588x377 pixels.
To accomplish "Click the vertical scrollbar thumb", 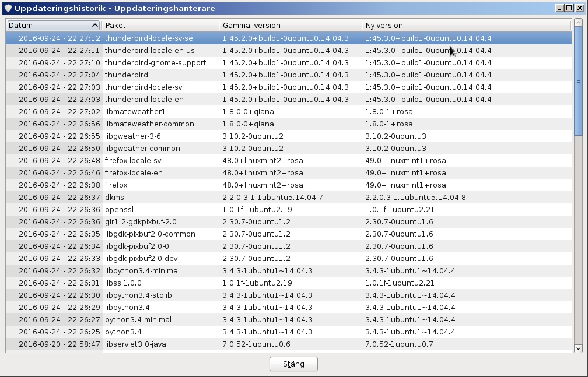I will click(578, 81).
